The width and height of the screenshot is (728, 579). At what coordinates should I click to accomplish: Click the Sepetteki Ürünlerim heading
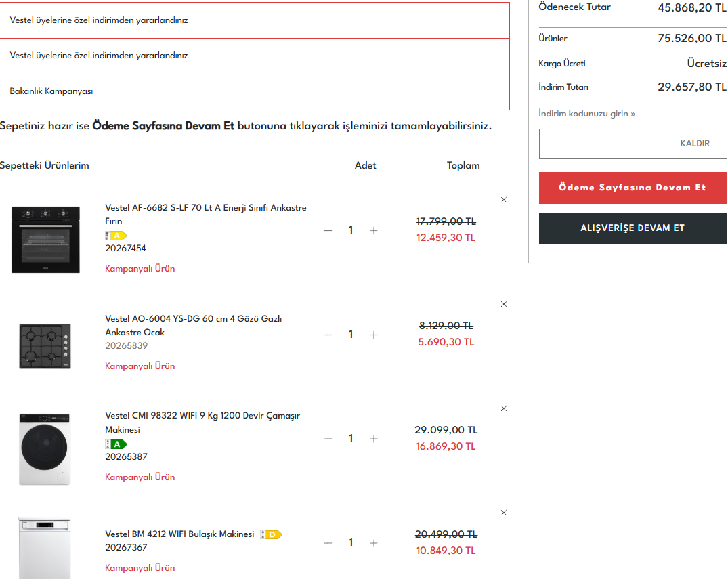[x=45, y=166]
